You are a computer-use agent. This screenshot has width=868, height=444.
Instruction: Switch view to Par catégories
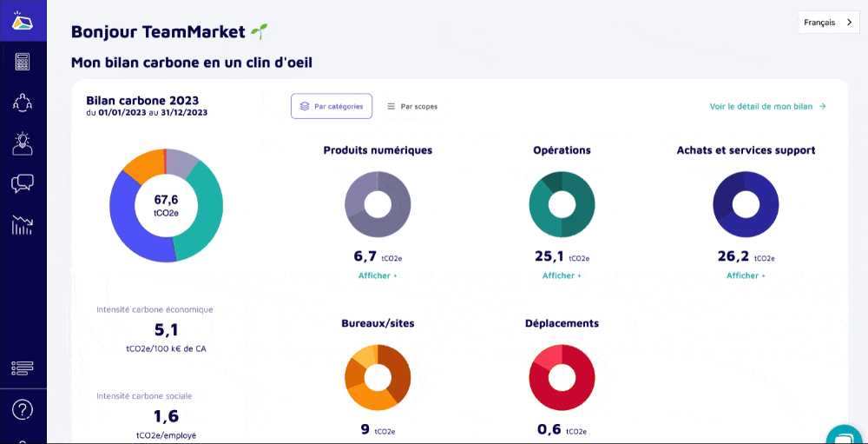click(x=332, y=106)
